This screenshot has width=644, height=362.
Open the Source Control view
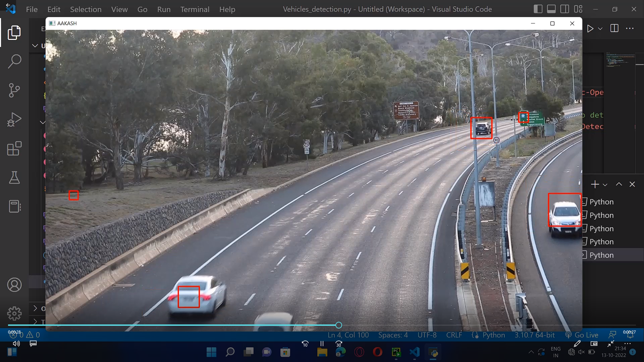[14, 90]
